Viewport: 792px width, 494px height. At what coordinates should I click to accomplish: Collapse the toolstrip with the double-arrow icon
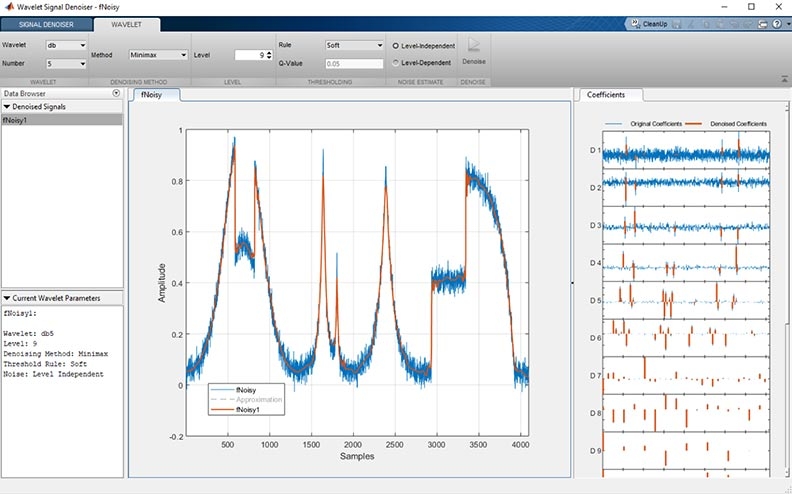pyautogui.click(x=784, y=79)
